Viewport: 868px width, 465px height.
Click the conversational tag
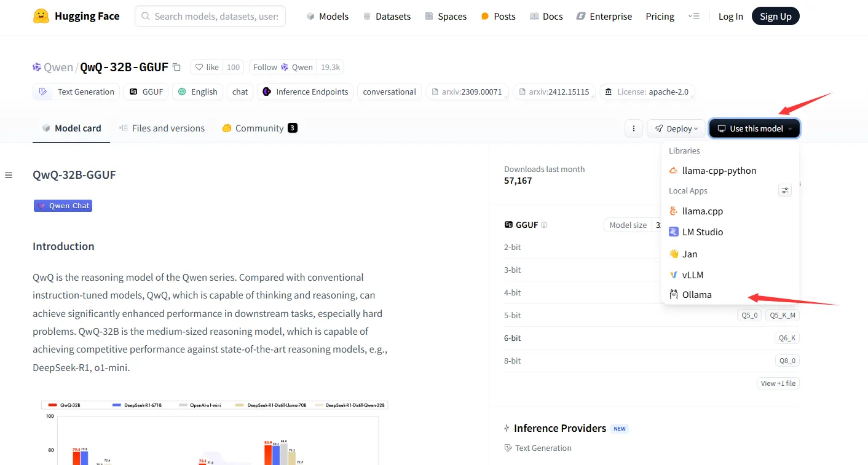pos(390,92)
